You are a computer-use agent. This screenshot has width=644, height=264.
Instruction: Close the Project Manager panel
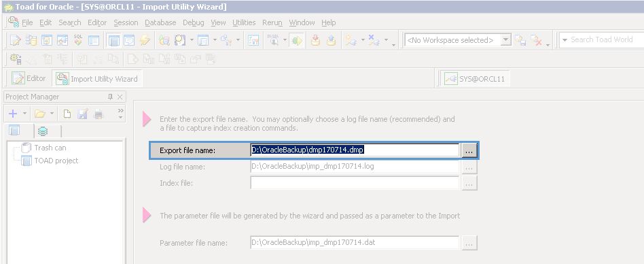pyautogui.click(x=120, y=97)
